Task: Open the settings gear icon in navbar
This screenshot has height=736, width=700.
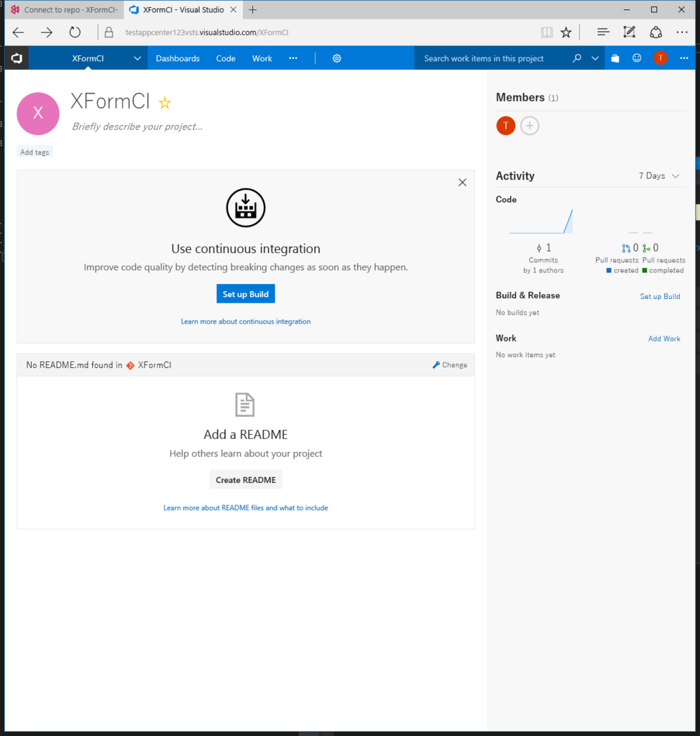Action: (x=336, y=59)
